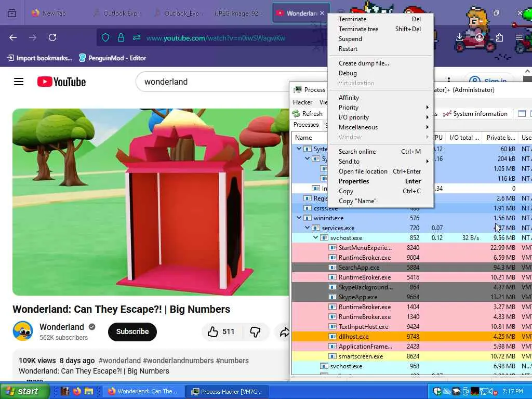Select Properties in the context menu

point(381,181)
